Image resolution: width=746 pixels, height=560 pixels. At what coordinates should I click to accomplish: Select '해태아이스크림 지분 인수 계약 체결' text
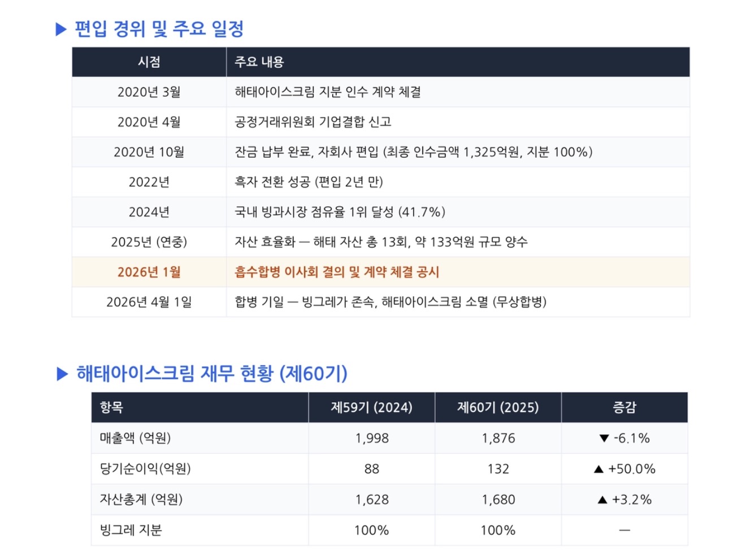[x=328, y=92]
